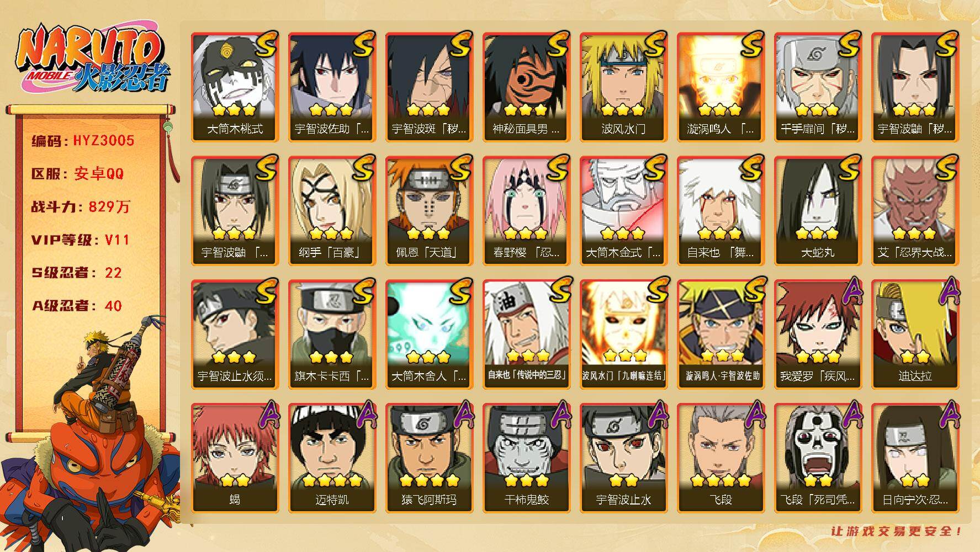The image size is (980, 552).
Task: Select the 大筒木桃式 ninja card
Action: click(x=235, y=87)
